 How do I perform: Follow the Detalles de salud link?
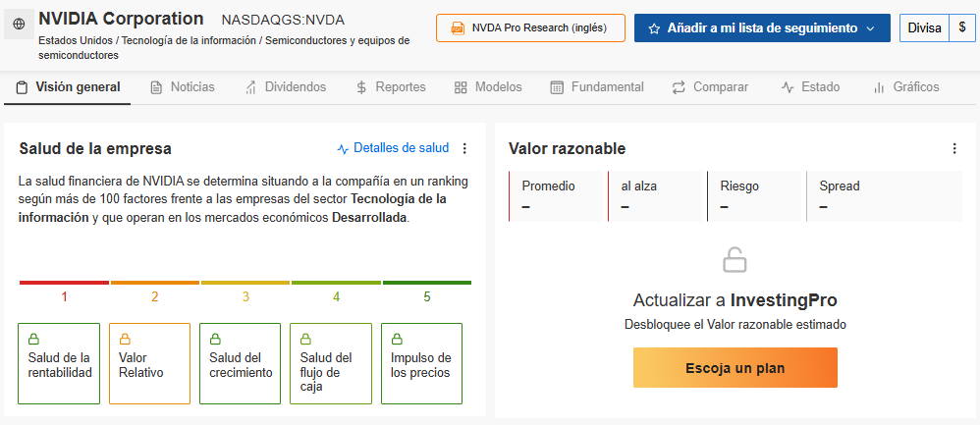393,149
